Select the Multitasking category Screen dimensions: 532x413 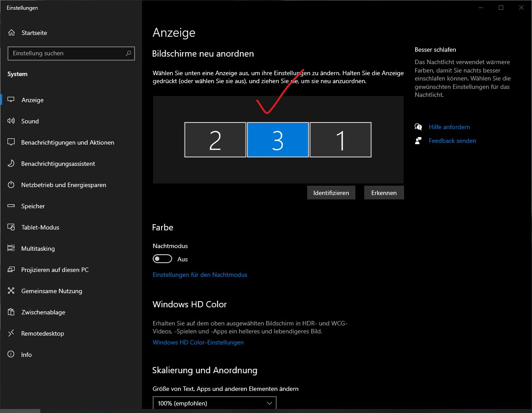pyautogui.click(x=71, y=249)
